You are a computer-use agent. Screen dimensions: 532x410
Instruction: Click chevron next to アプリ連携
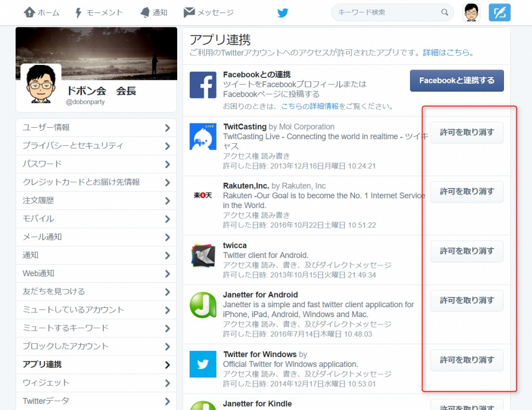pos(167,365)
